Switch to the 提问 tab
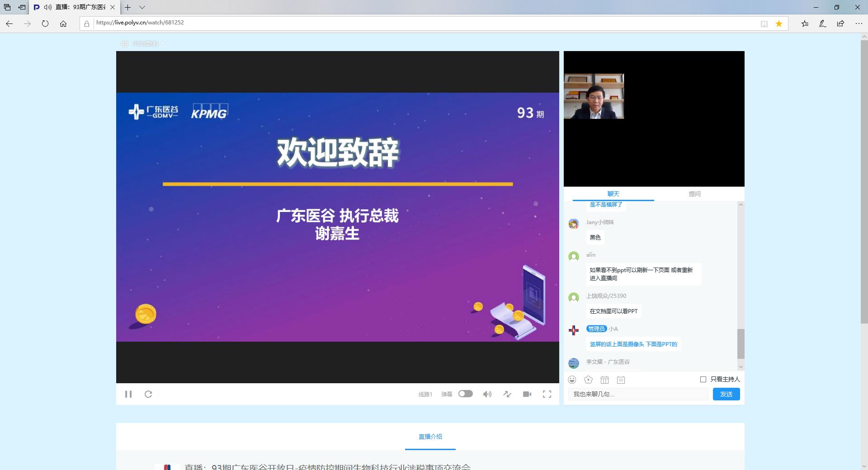Viewport: 868px width, 470px height. (694, 194)
